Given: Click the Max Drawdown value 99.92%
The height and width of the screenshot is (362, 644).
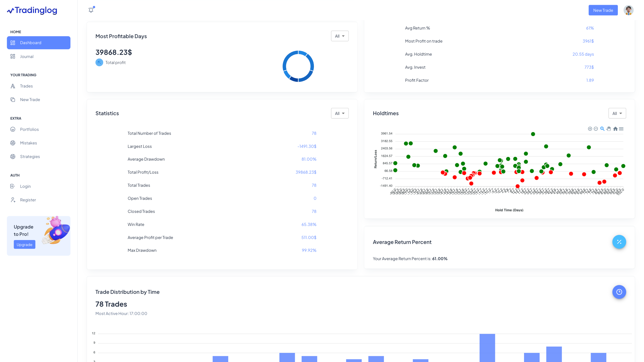Looking at the screenshot, I should pos(309,250).
